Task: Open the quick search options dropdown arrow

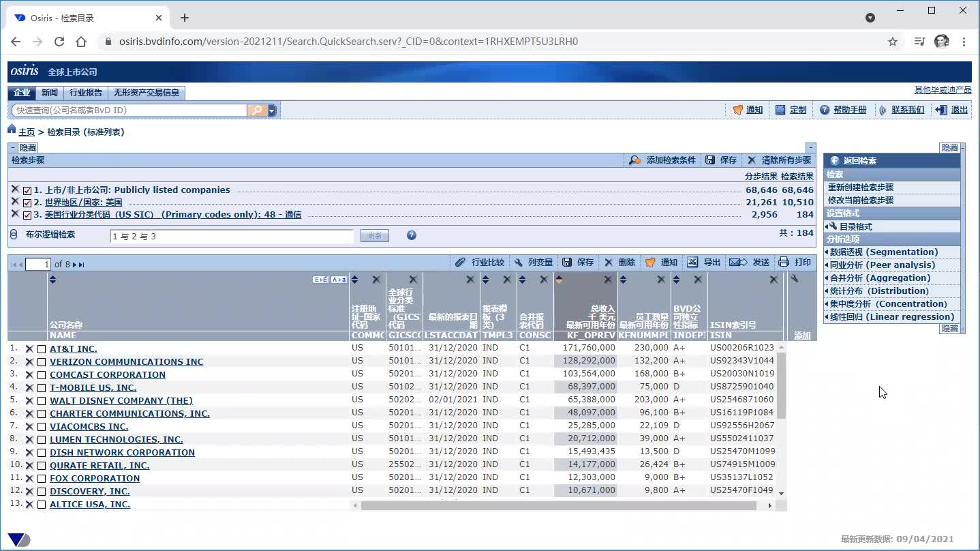Action: tap(272, 110)
